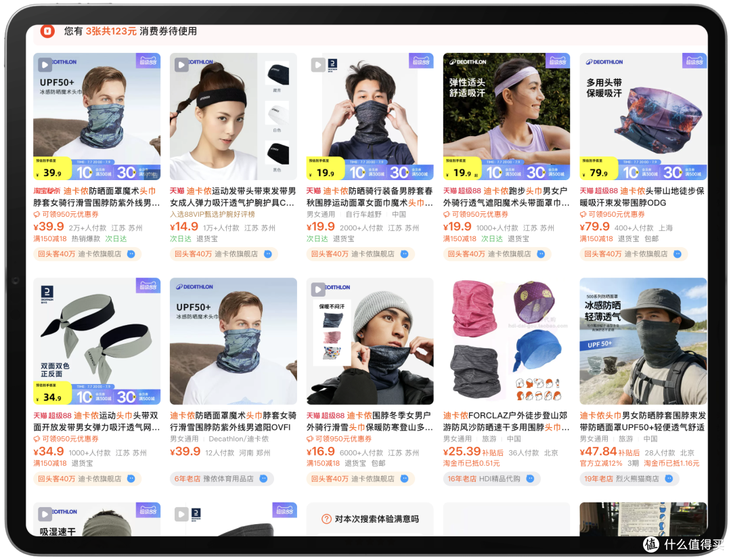Click the 3张共123元 coupon notice text
This screenshot has height=560, width=731.
point(111,31)
